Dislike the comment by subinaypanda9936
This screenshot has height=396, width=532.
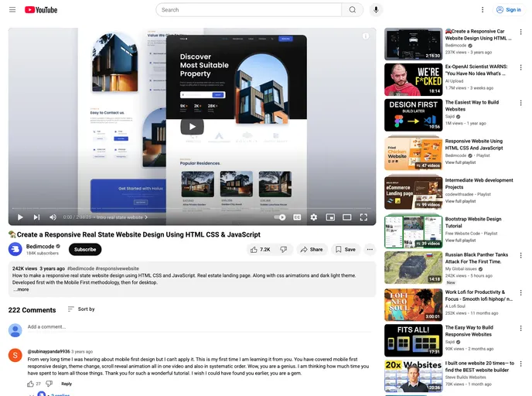(49, 384)
